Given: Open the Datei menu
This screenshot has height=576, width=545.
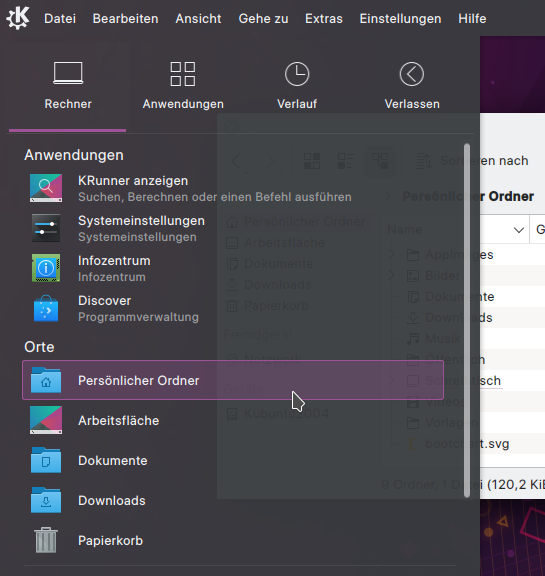Looking at the screenshot, I should point(60,19).
